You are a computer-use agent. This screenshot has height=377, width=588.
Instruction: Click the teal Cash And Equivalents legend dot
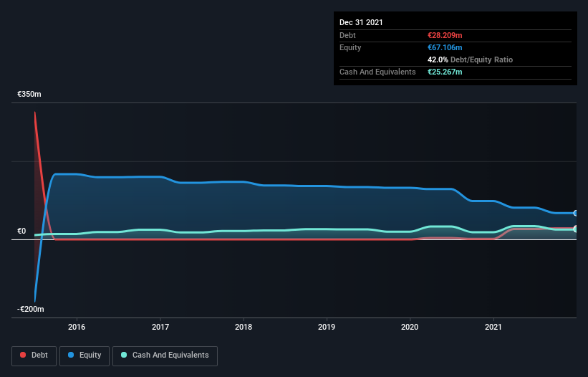[124, 355]
